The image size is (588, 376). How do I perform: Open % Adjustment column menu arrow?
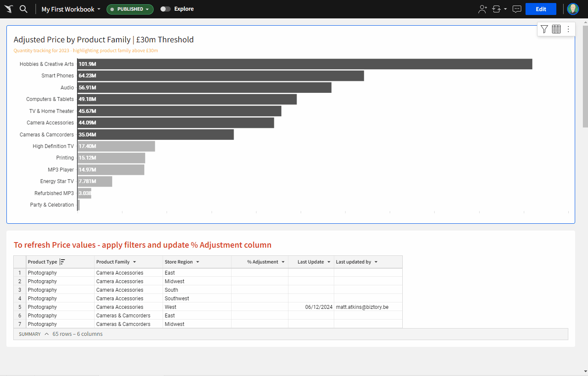point(283,262)
